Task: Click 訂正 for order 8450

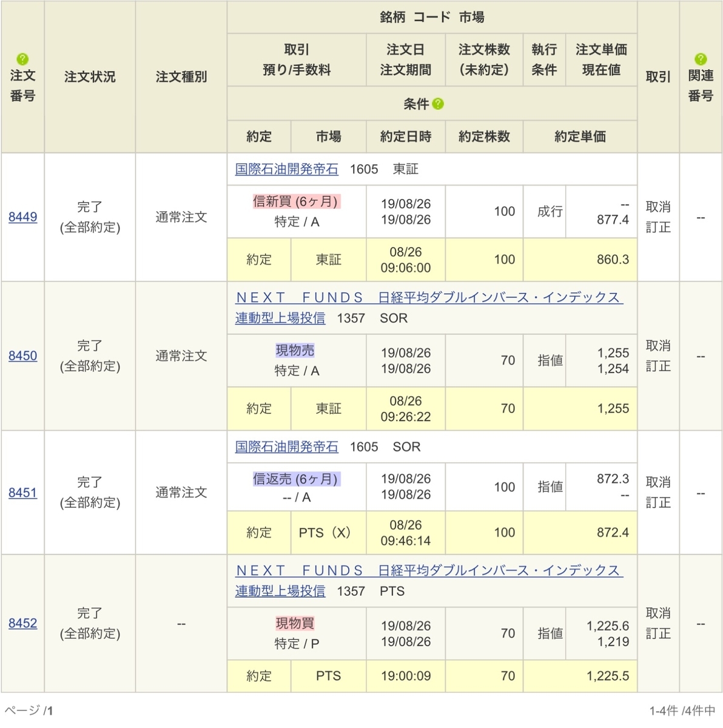Action: pos(658,366)
